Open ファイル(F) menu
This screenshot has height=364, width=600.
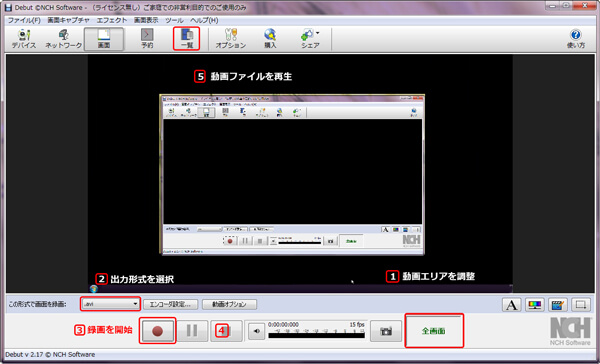[x=24, y=20]
